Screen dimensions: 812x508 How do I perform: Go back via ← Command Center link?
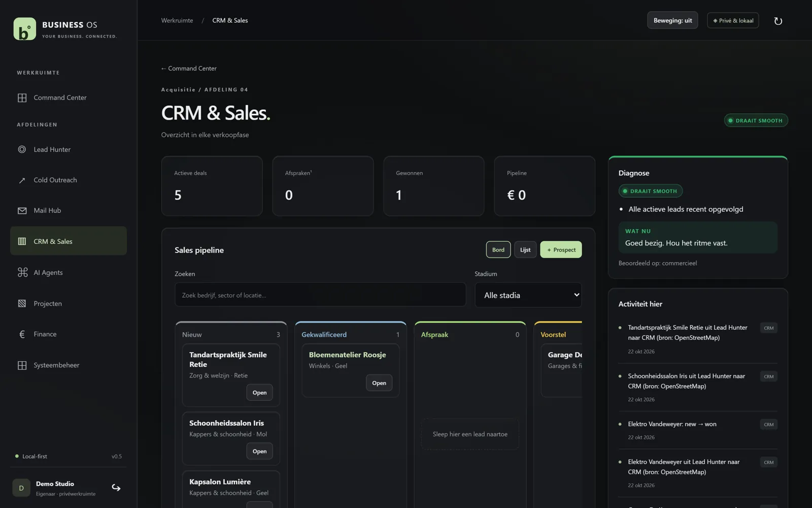tap(189, 68)
